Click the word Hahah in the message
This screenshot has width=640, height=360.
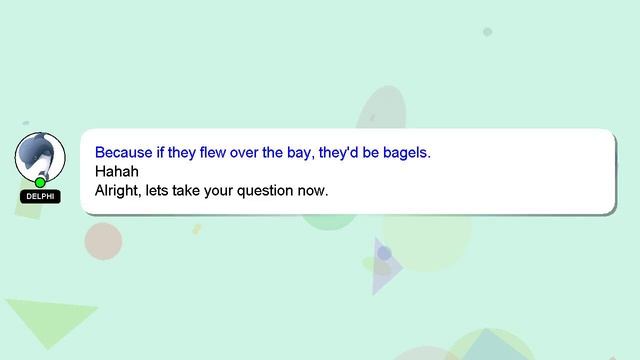(x=117, y=171)
